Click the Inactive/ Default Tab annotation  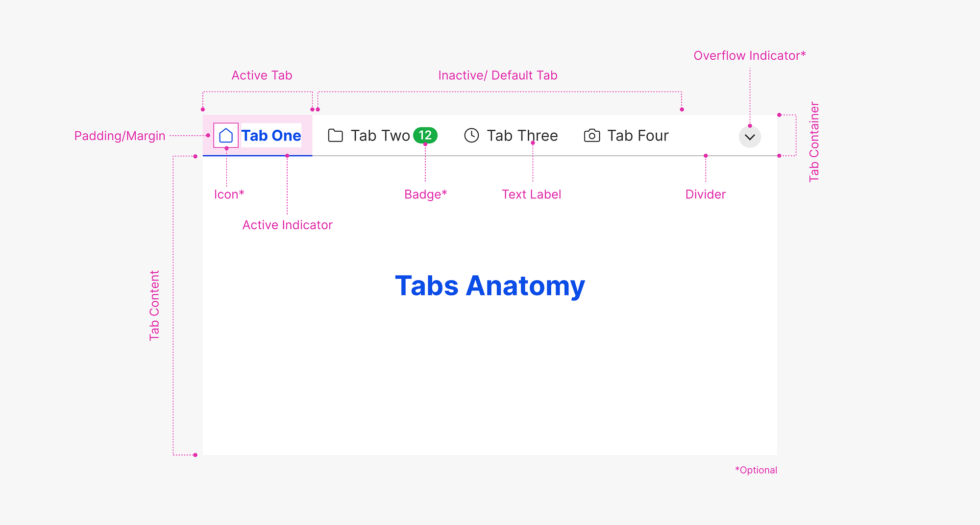coord(497,75)
